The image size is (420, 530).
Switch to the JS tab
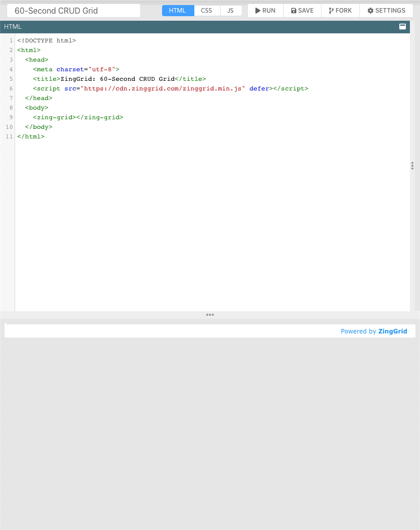[x=231, y=10]
